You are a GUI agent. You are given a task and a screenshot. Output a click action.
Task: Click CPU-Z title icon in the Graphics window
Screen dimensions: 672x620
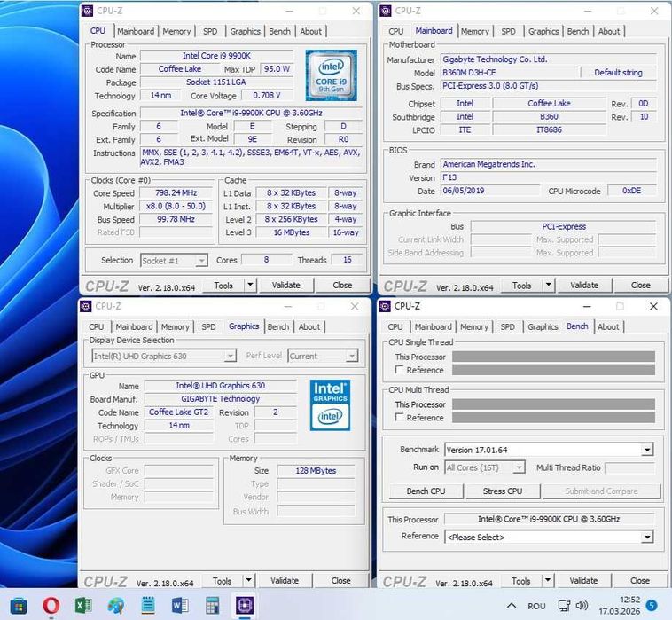point(86,306)
